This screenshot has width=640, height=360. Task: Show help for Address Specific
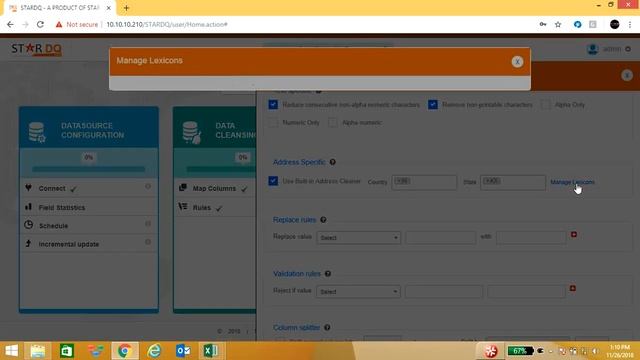pos(333,162)
